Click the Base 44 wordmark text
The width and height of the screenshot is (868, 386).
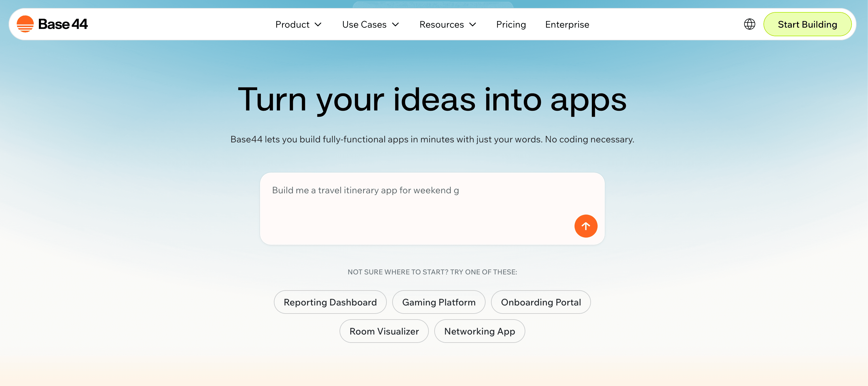coord(63,24)
